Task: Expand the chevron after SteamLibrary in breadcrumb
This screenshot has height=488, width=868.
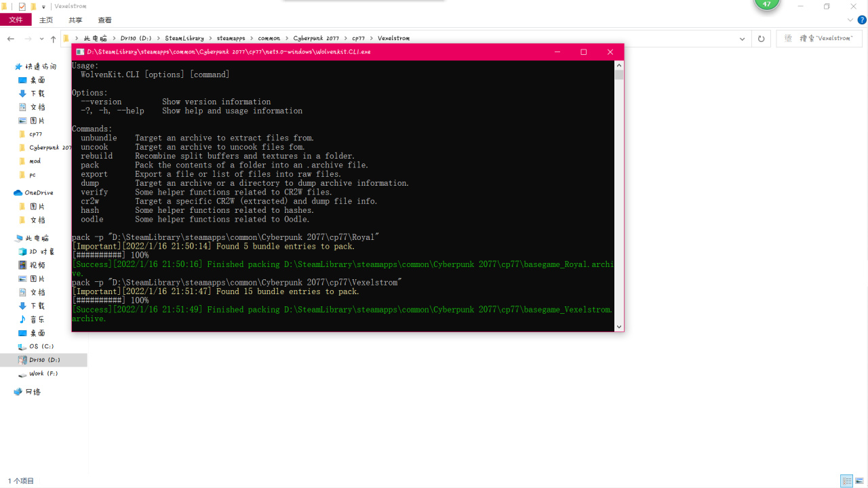Action: coord(211,39)
